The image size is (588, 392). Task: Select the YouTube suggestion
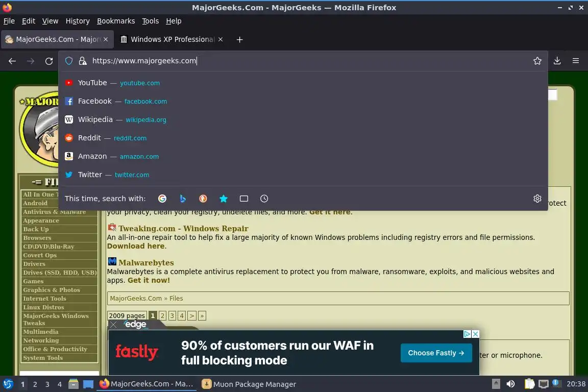click(303, 83)
